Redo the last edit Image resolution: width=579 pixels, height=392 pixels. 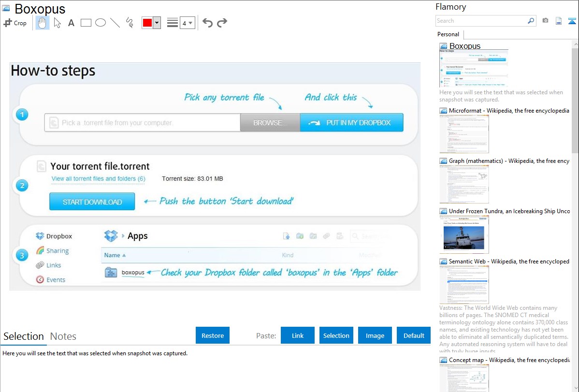pos(222,23)
